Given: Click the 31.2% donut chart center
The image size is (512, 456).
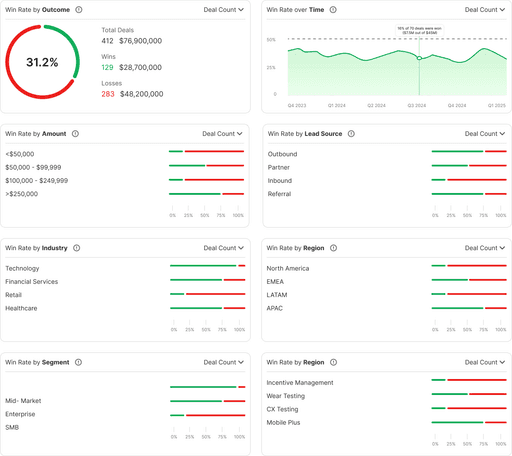Looking at the screenshot, I should (42, 62).
